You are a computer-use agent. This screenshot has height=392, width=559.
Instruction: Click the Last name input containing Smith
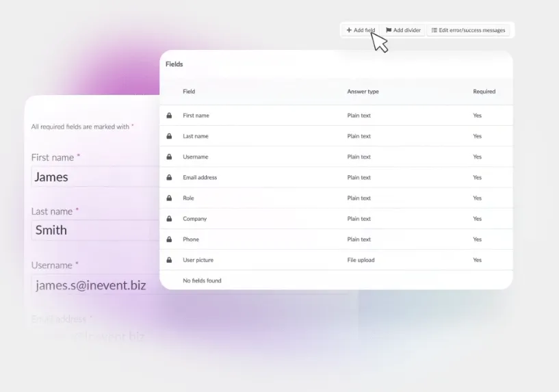(x=96, y=231)
